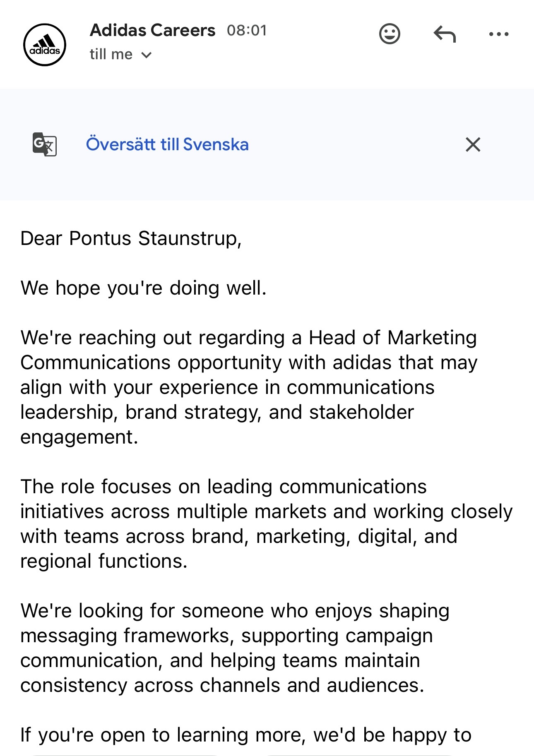The image size is (534, 756).
Task: Tap the line We're looking for someone
Action: click(235, 611)
